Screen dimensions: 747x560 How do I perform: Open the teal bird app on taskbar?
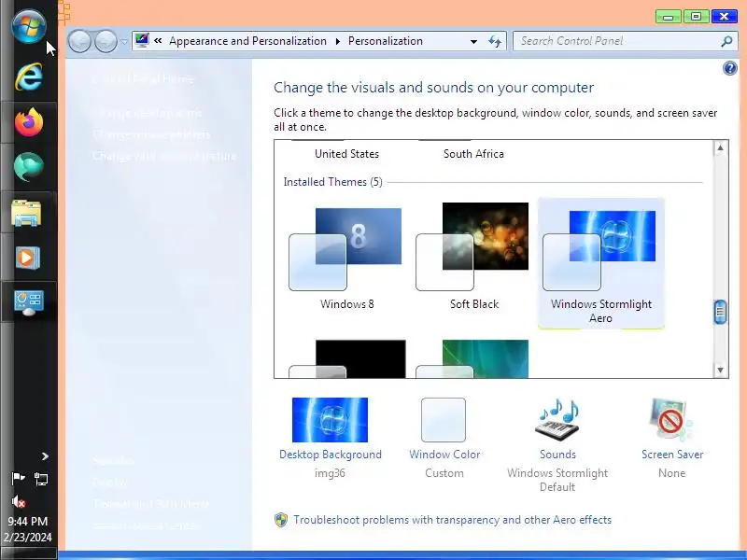(x=29, y=167)
